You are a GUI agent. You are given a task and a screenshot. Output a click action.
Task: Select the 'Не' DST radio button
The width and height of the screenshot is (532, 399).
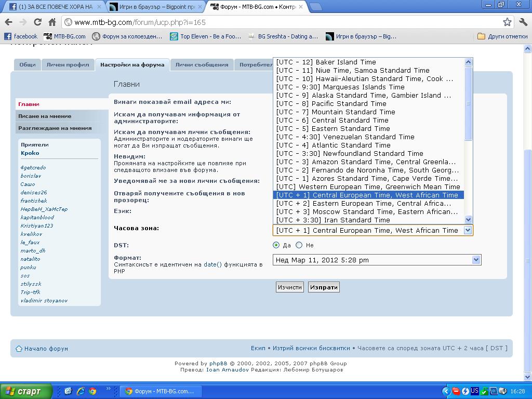[299, 245]
